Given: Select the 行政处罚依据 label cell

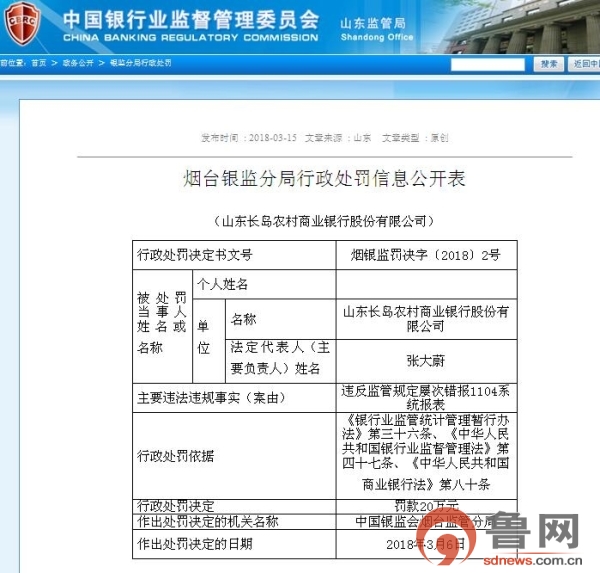Looking at the screenshot, I should [234, 456].
